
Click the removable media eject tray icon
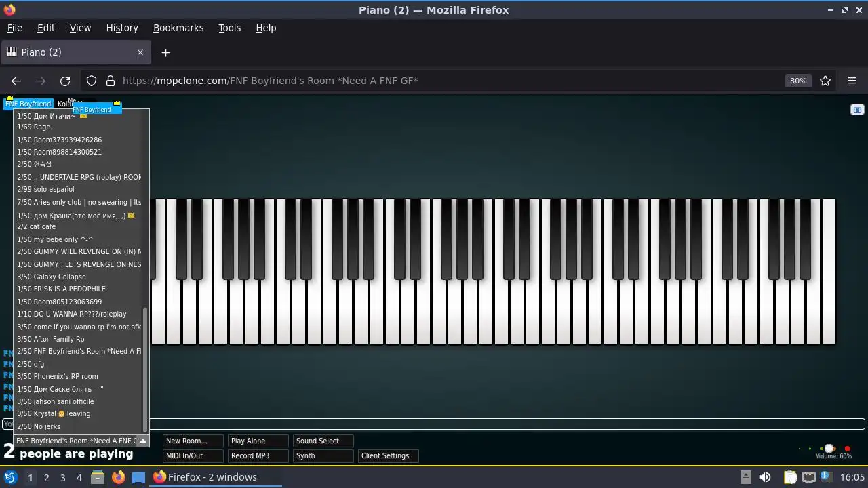[745, 477]
